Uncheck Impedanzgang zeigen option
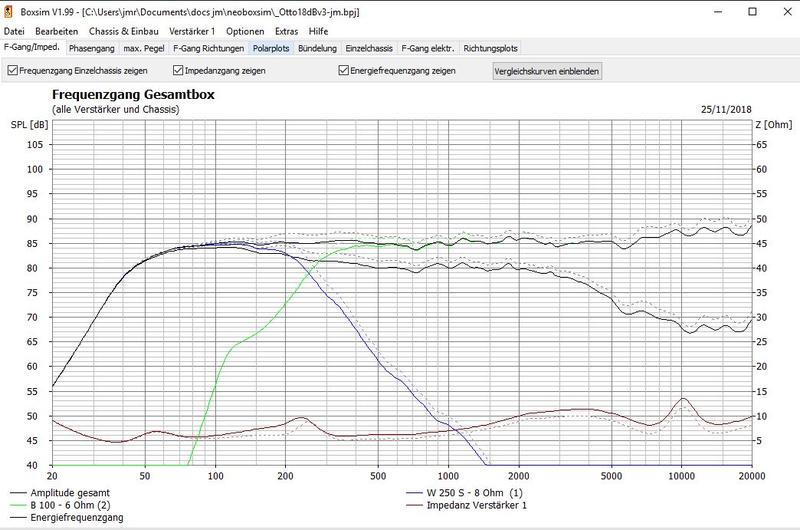Image resolution: width=800 pixels, height=530 pixels. [178, 71]
